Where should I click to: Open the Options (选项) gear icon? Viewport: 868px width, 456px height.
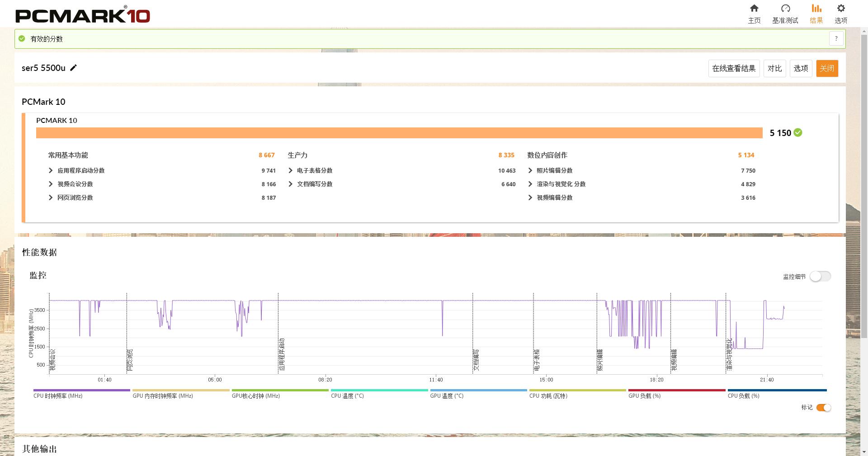point(840,9)
